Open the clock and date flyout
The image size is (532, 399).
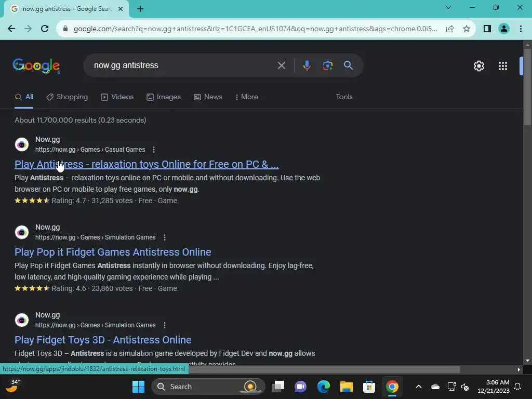click(x=494, y=387)
